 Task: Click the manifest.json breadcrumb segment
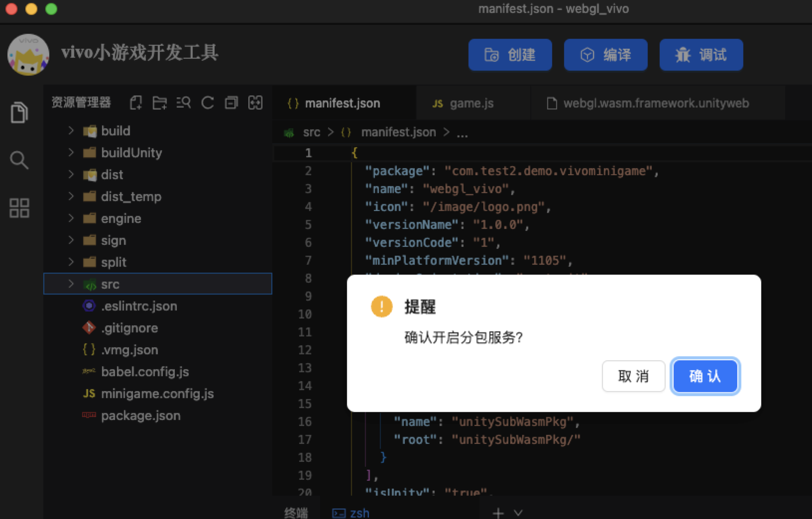(398, 132)
